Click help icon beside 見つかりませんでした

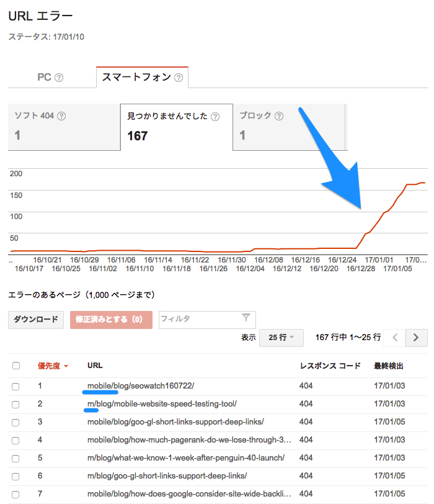[x=215, y=117]
